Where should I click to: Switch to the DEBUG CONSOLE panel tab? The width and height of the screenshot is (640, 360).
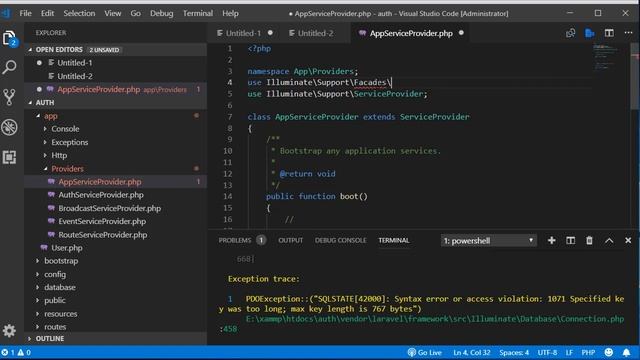[340, 240]
